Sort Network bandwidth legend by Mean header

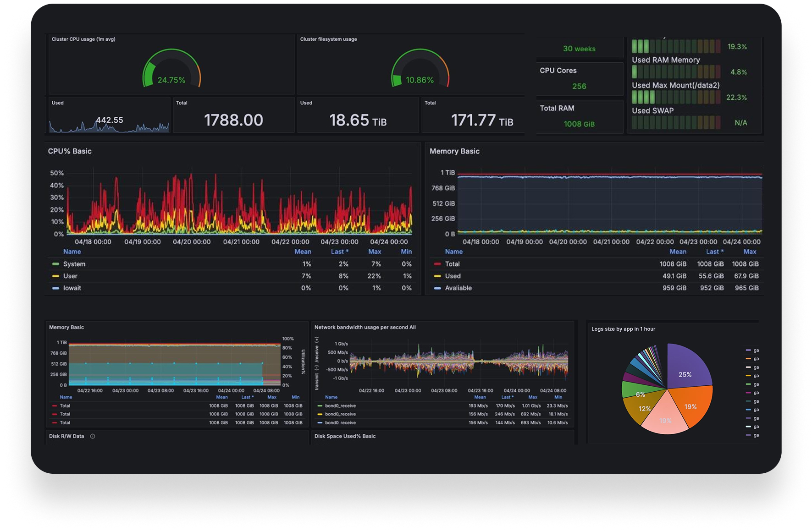pyautogui.click(x=480, y=397)
